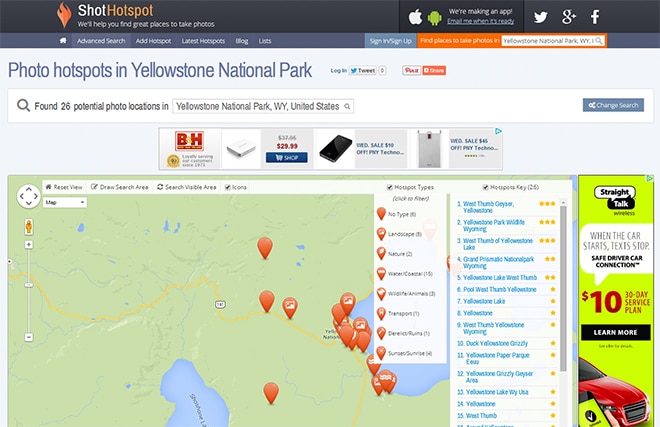
Task: Toggle the Icons checkbox on map toolbar
Action: click(x=228, y=187)
